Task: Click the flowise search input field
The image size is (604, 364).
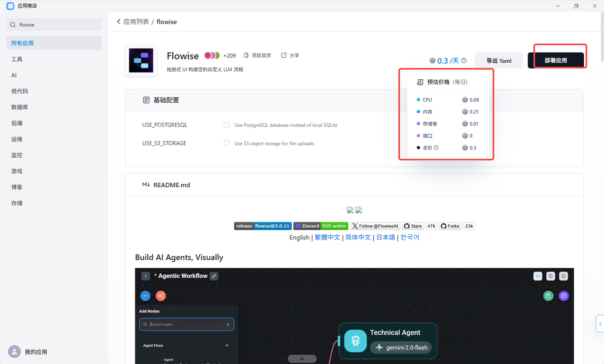Action: click(x=54, y=25)
